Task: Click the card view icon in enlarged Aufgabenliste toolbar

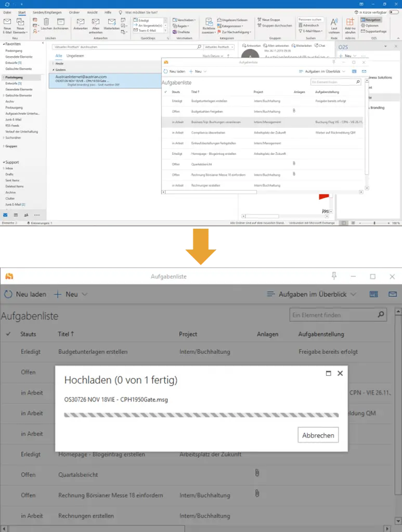Action: coord(373,294)
